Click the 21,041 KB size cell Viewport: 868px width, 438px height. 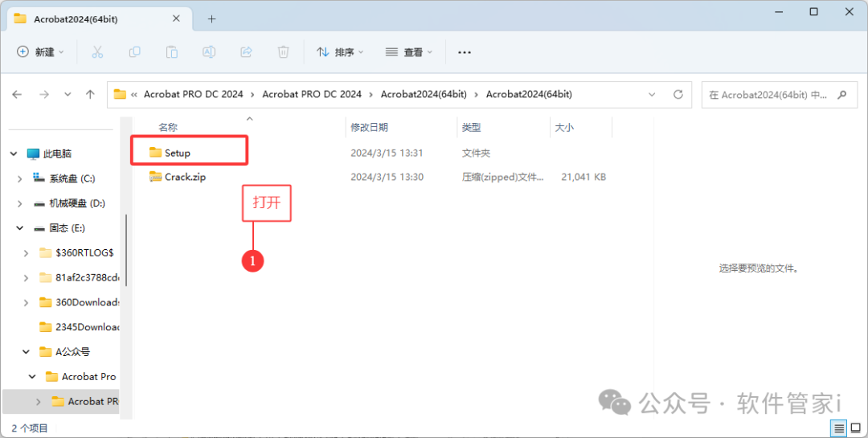click(583, 177)
